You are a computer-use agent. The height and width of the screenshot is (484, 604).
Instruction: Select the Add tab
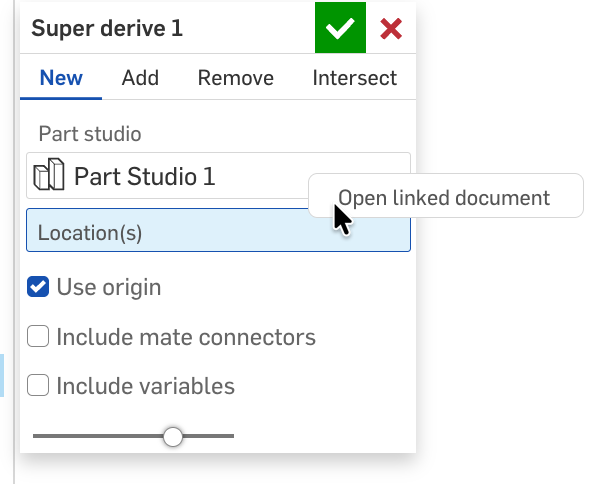140,78
